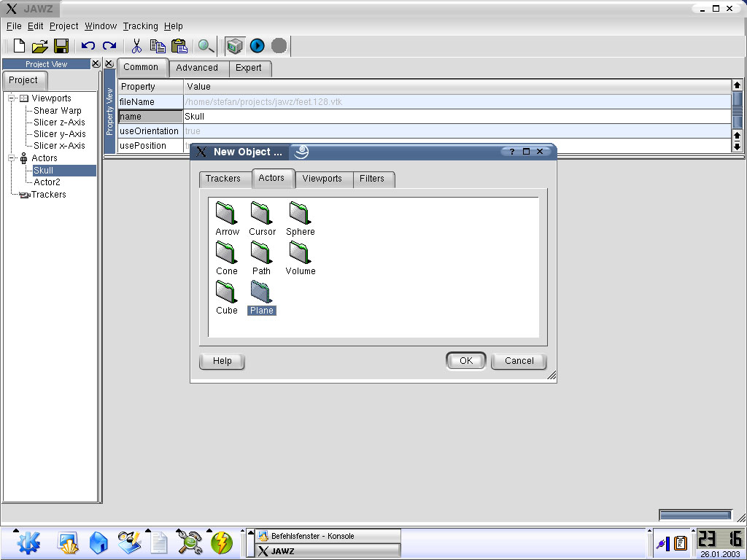747x560 pixels.
Task: Select Actor2 in the project tree
Action: point(47,182)
